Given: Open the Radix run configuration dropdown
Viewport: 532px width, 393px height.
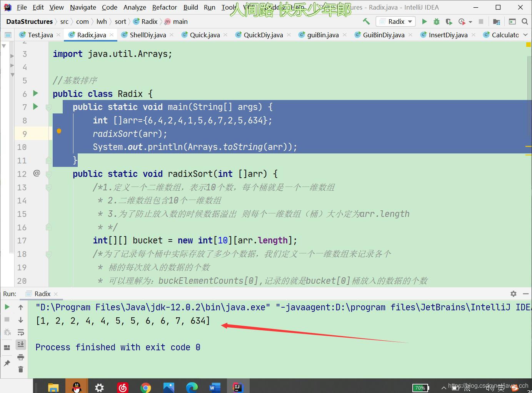Looking at the screenshot, I should [396, 22].
